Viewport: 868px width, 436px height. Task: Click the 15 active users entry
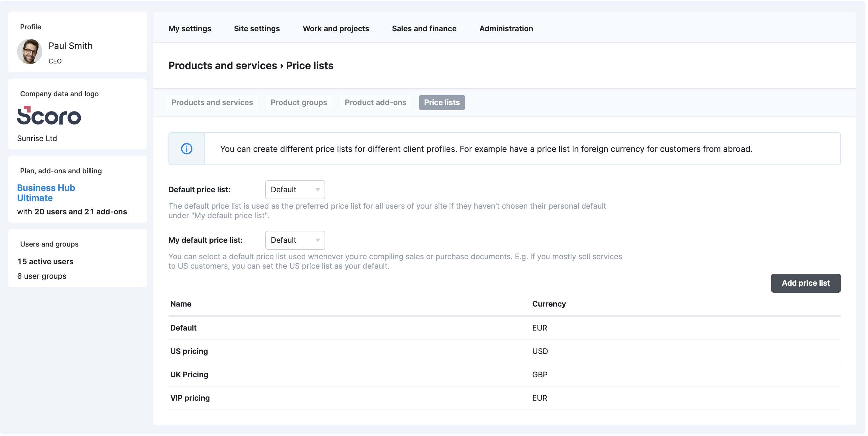pos(45,261)
